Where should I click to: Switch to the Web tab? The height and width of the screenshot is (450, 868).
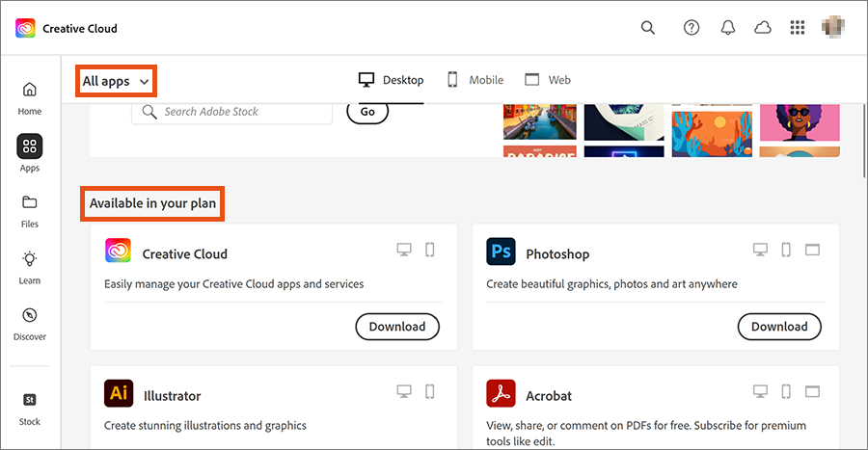pos(548,80)
